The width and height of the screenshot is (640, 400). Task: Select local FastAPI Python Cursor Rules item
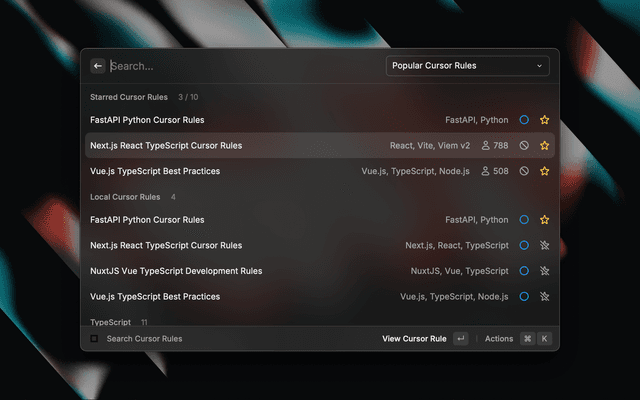148,220
